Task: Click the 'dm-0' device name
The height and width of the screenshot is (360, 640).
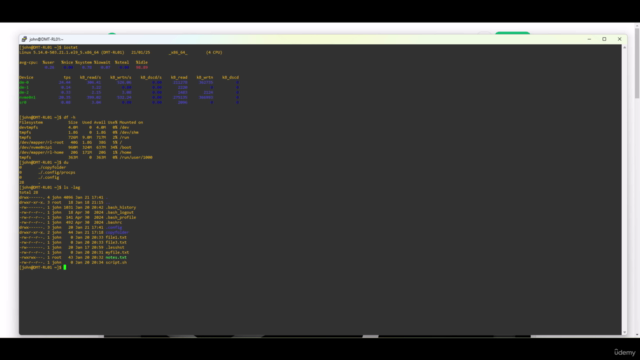Action: [x=24, y=82]
